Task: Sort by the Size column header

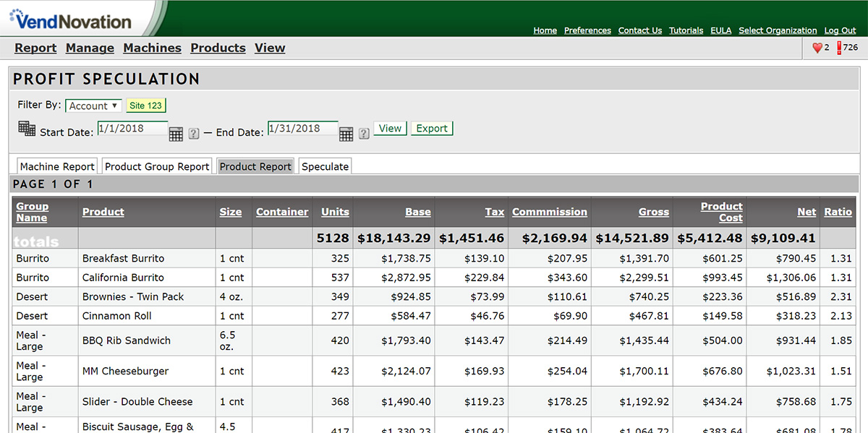Action: (231, 212)
